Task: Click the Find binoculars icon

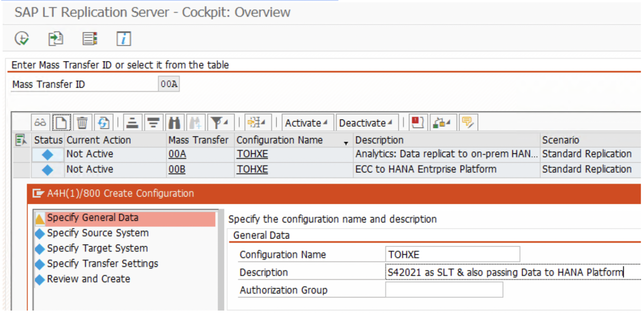Action: coord(174,123)
